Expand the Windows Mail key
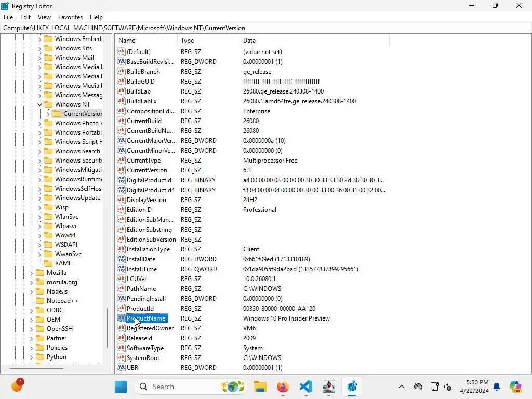 39,58
